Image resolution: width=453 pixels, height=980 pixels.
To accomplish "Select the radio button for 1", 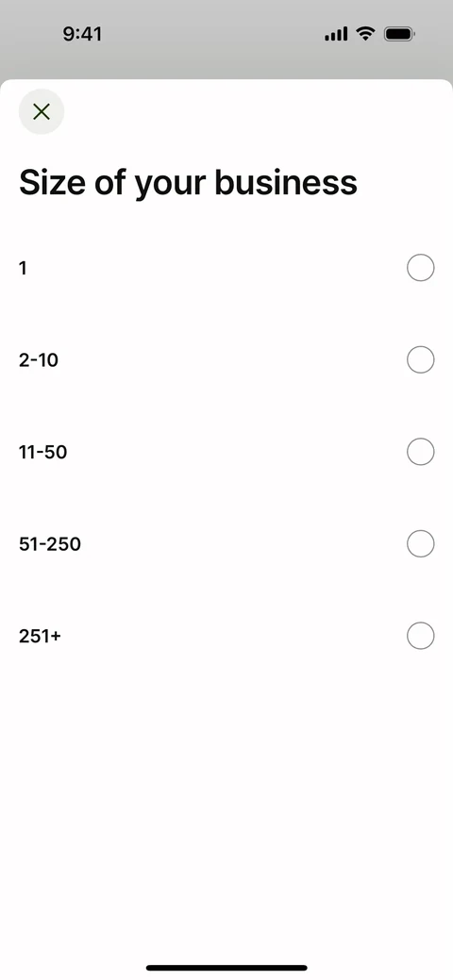I will (421, 268).
